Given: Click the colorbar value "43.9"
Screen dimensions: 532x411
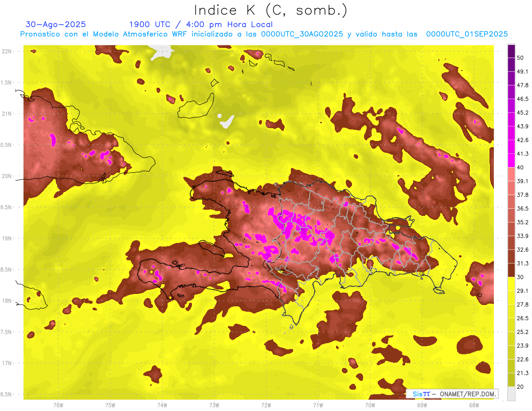Looking at the screenshot, I should (x=523, y=126).
